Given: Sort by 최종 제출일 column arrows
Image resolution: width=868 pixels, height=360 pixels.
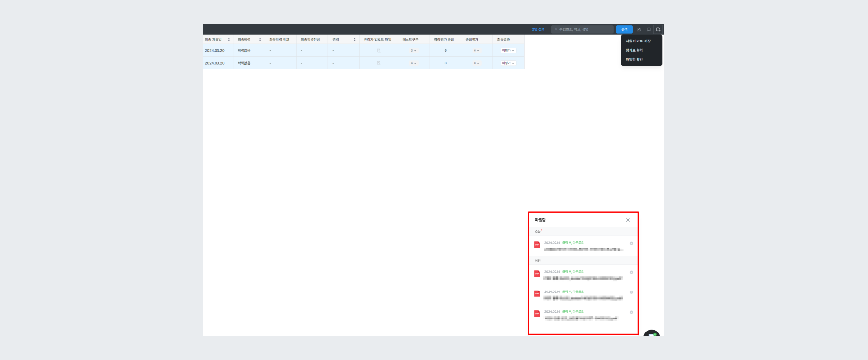Looking at the screenshot, I should tap(229, 40).
